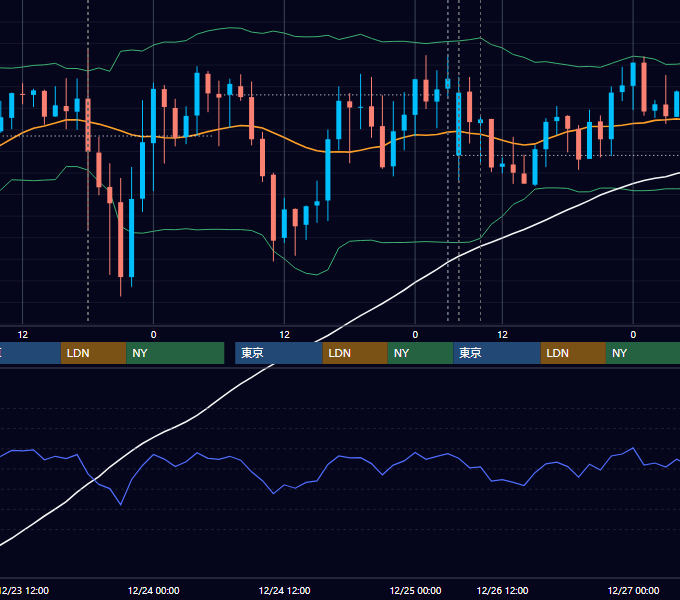
Task: Click the 12 hour tick above 12/24 12:00
Action: pyautogui.click(x=284, y=335)
